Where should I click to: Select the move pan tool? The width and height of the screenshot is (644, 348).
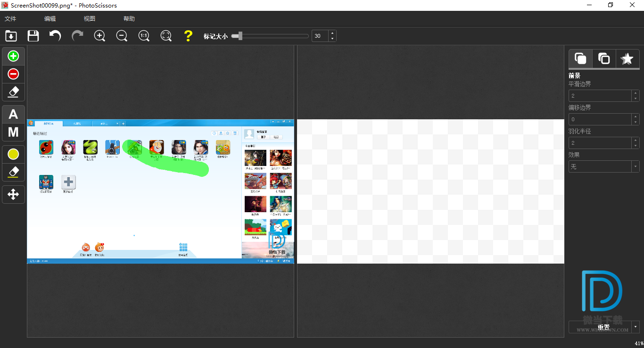[x=13, y=194]
